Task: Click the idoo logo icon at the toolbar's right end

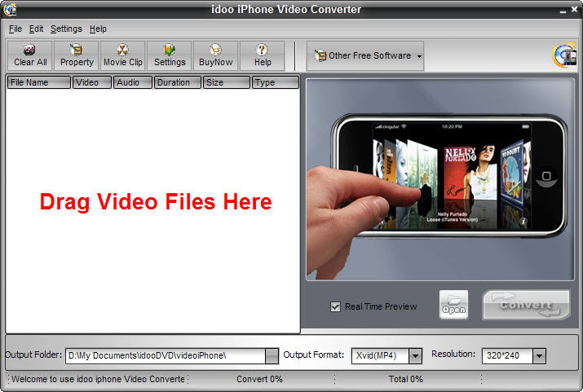Action: 565,55
